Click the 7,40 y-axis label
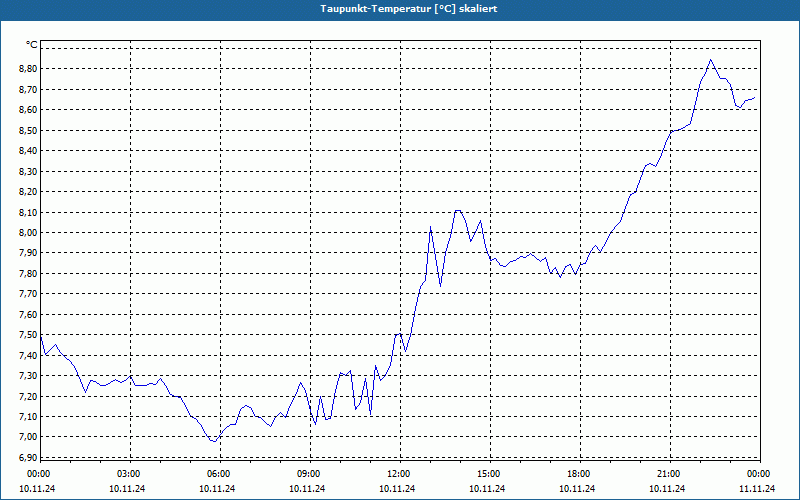800x500 pixels. click(x=28, y=355)
